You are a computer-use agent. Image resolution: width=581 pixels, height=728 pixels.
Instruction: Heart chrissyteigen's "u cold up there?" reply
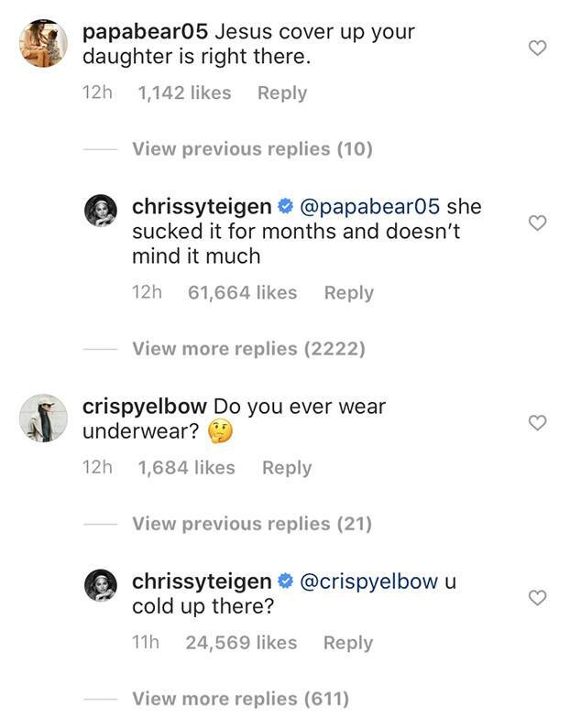[537, 598]
